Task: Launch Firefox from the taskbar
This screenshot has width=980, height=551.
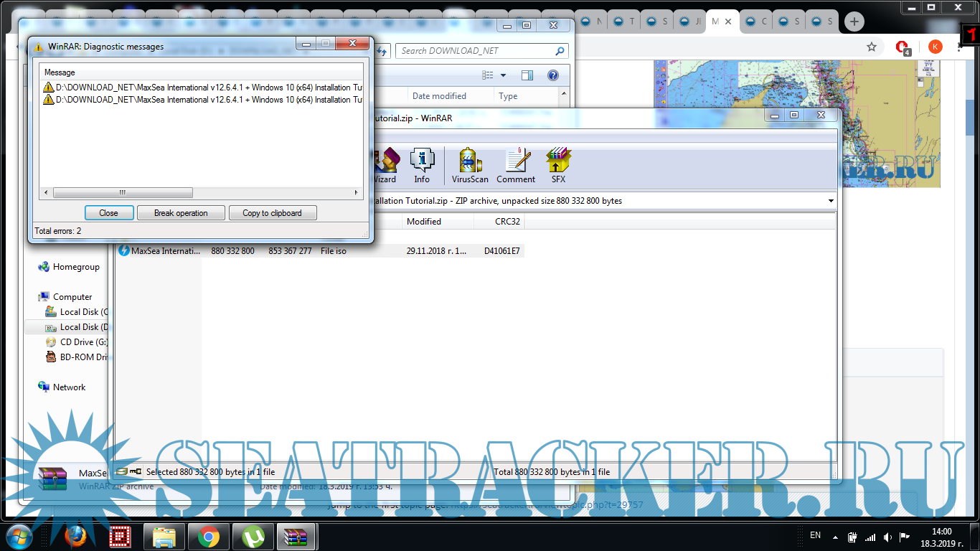Action: (75, 537)
